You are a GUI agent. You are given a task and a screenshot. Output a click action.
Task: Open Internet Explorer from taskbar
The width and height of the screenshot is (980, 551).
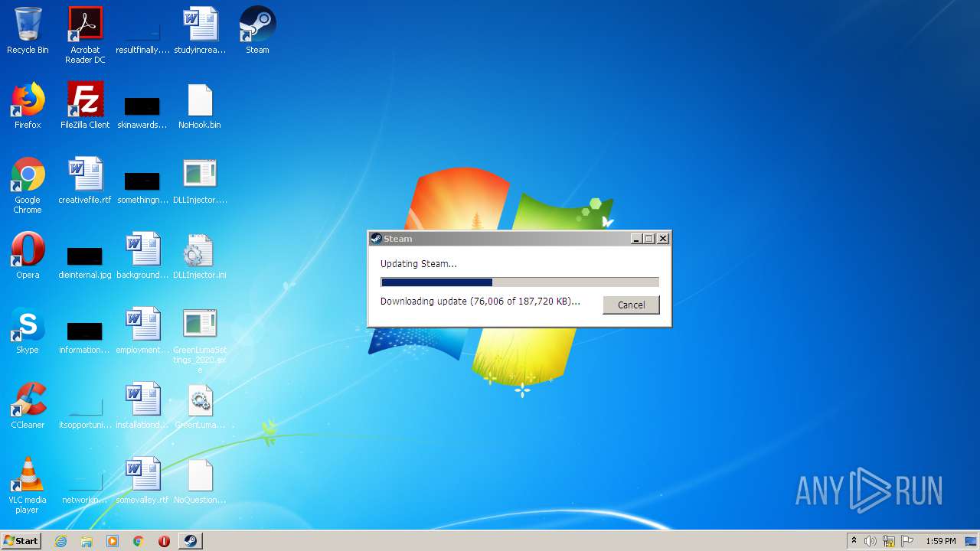click(61, 541)
